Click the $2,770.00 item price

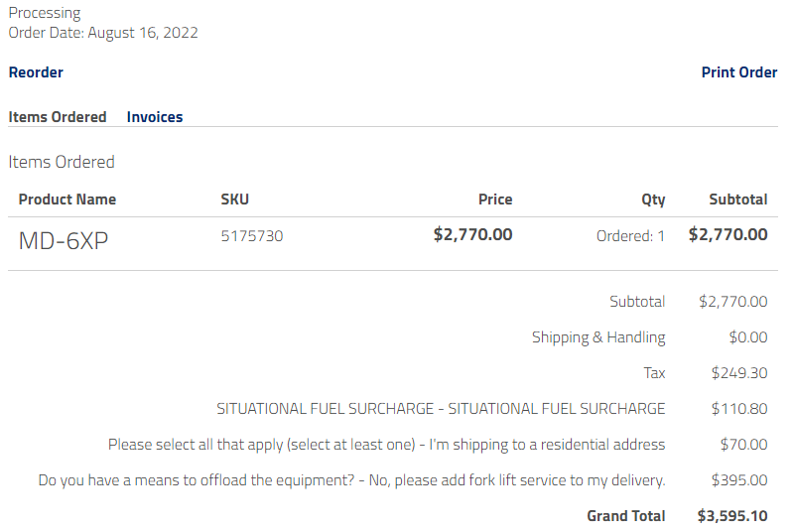pos(473,235)
